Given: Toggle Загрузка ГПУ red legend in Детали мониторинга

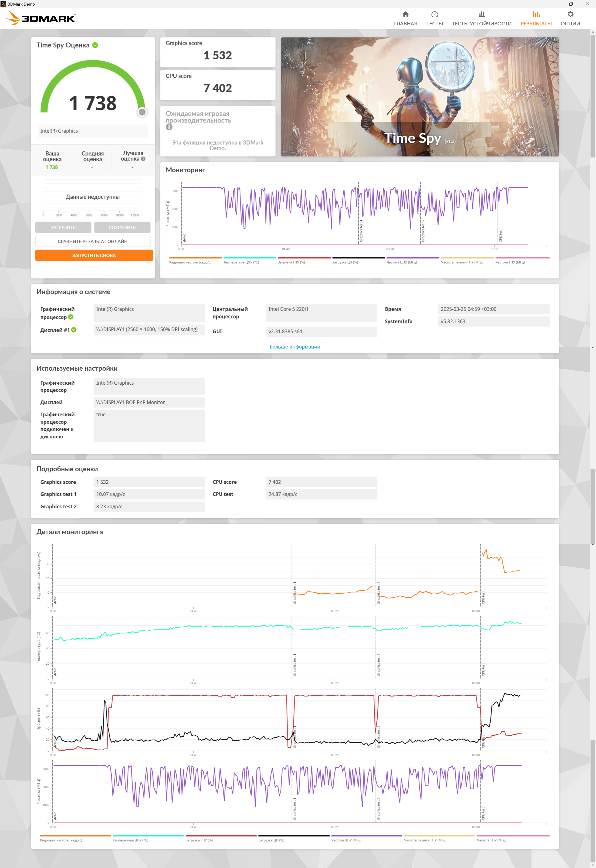Looking at the screenshot, I should click(x=221, y=838).
